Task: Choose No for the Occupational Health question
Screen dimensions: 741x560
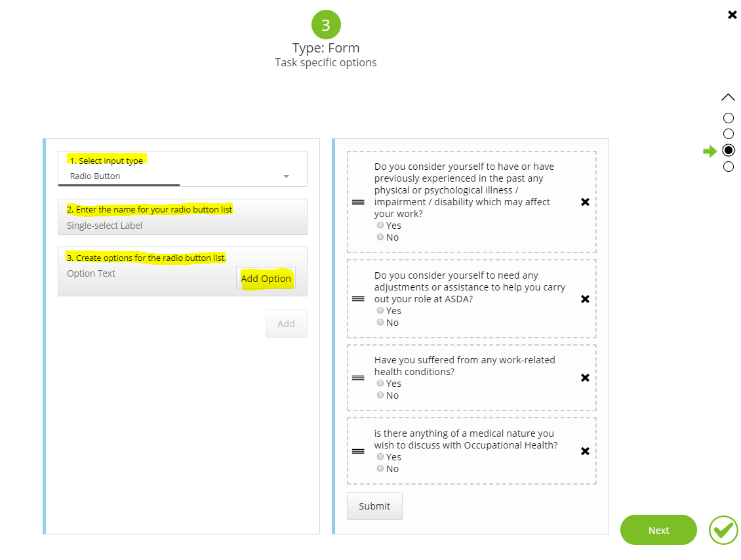Action: pos(380,469)
